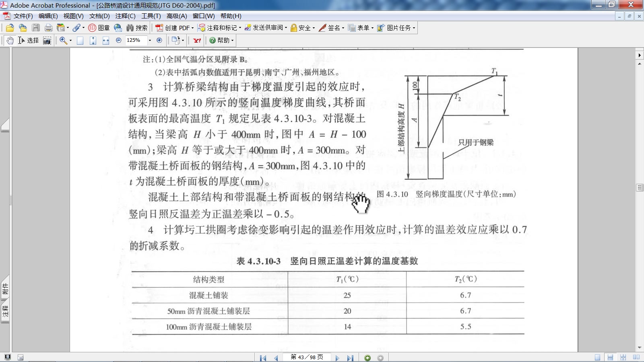
Task: Open the zoom percentage dropdown arrow
Action: [x=150, y=40]
